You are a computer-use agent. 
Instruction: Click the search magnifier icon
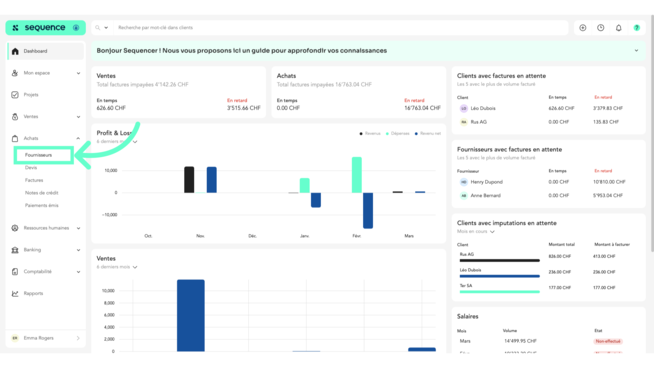(x=98, y=28)
